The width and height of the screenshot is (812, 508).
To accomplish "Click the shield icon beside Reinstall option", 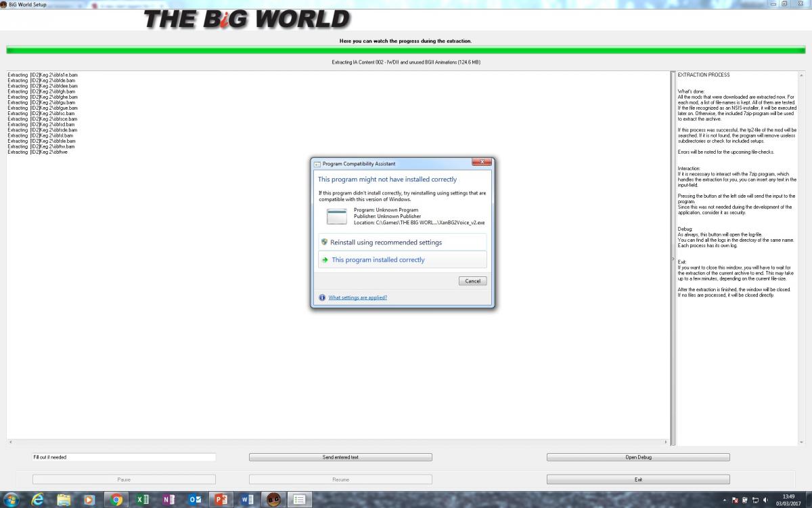I will [x=325, y=242].
